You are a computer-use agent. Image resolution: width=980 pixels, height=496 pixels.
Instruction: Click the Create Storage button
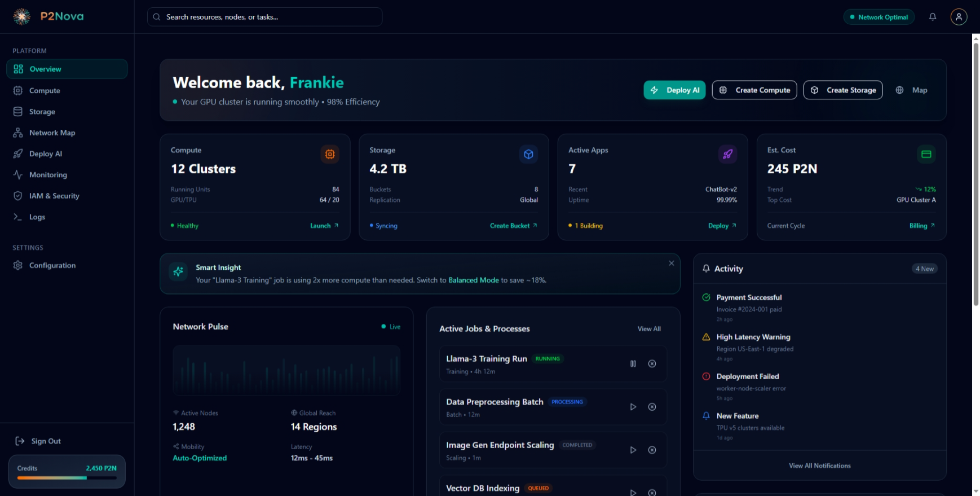coord(843,90)
